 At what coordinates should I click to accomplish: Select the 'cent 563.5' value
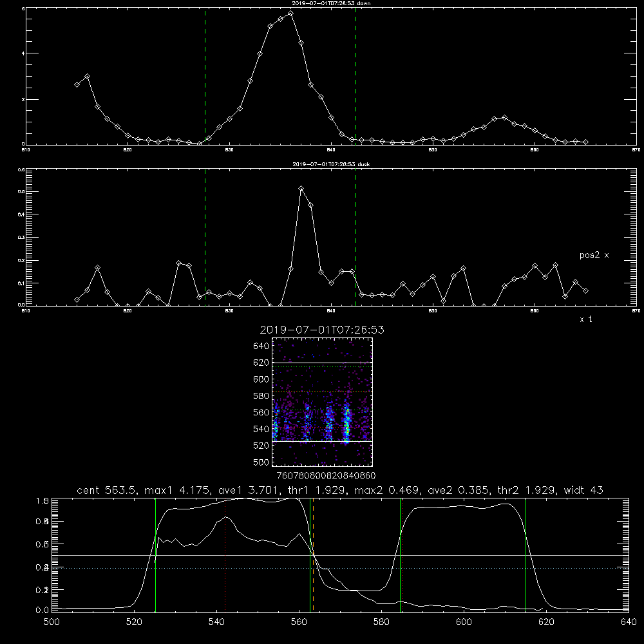coord(106,490)
